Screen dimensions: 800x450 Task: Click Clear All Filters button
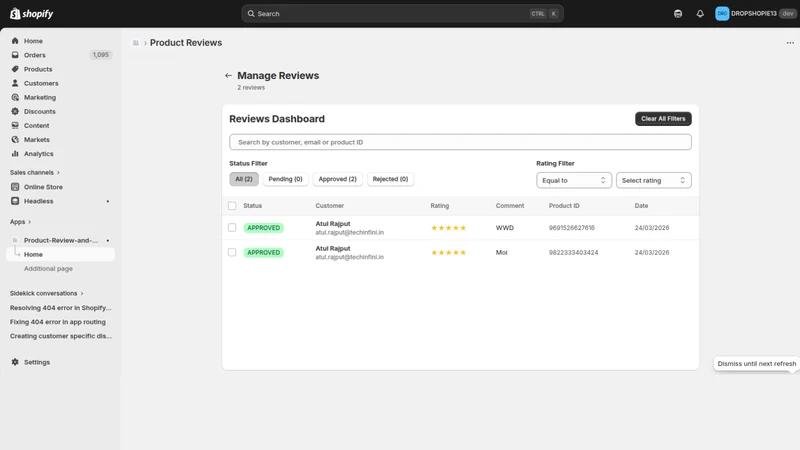(663, 118)
